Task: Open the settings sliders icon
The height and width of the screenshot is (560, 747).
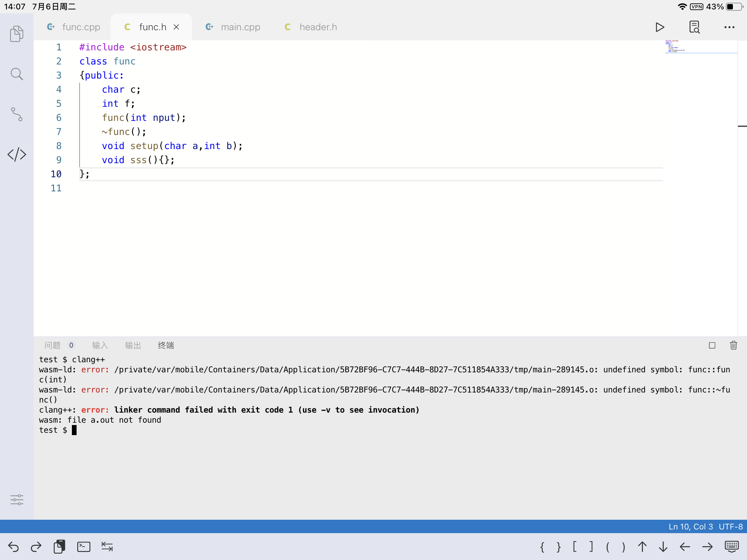Action: click(16, 500)
